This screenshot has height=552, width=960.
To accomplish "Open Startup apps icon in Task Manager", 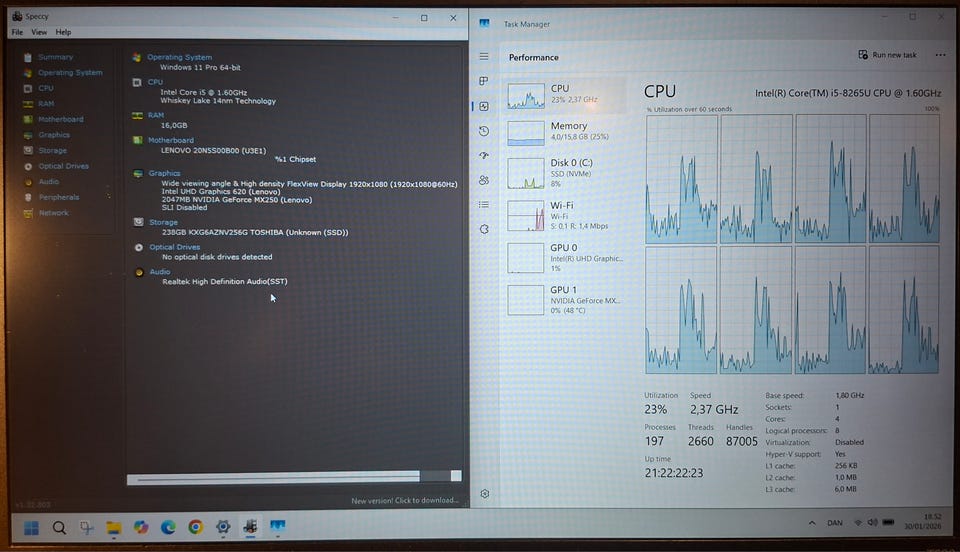I will pyautogui.click(x=484, y=155).
